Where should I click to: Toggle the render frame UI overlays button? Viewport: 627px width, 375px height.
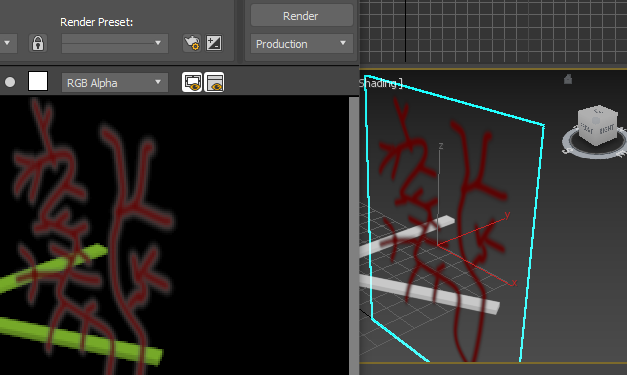tap(192, 82)
